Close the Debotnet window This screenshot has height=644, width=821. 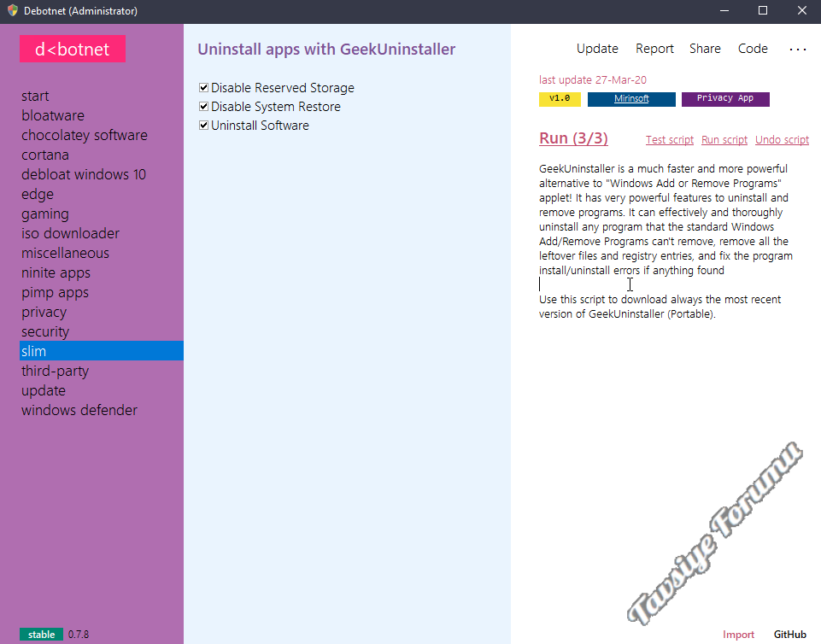pos(801,11)
